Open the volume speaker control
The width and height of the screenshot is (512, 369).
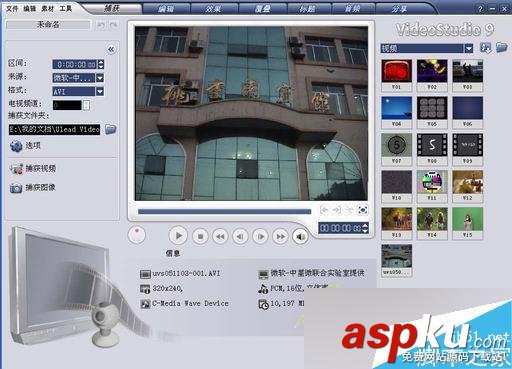point(300,237)
